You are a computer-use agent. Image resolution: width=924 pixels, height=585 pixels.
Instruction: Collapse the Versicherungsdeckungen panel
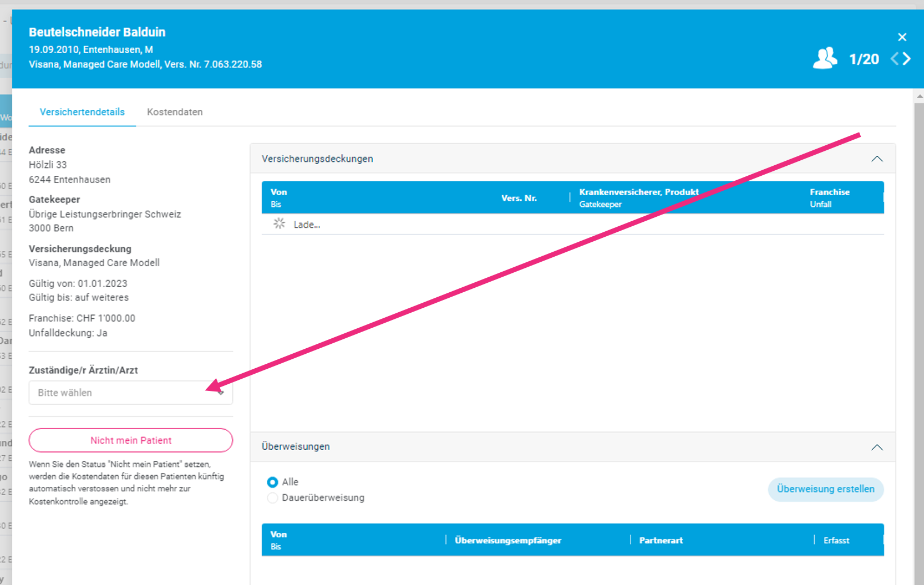pos(877,159)
